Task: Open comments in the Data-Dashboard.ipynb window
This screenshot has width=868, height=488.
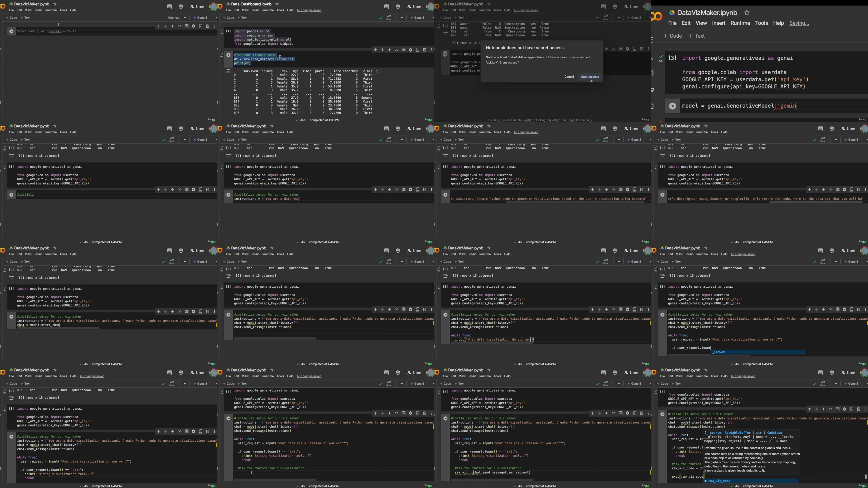Action: click(387, 7)
